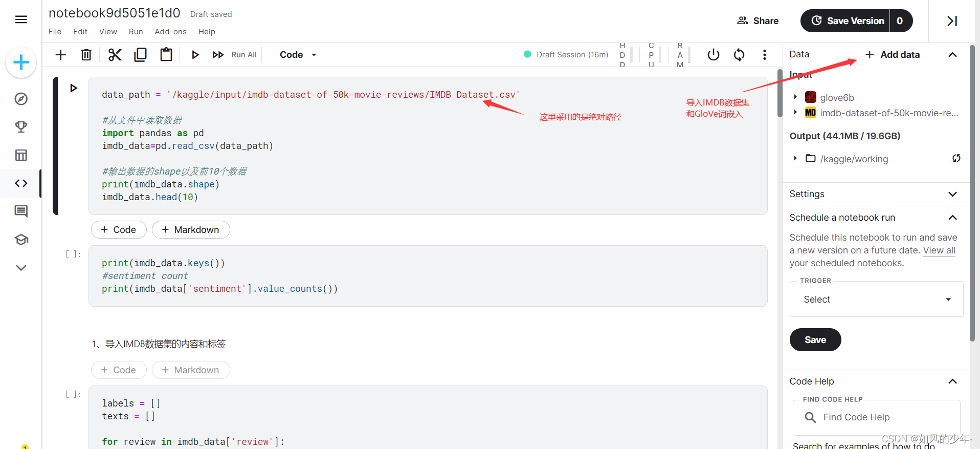This screenshot has width=980, height=449.
Task: Expand the imdb-dataset-of-50k-movie-reviews input
Action: click(795, 113)
